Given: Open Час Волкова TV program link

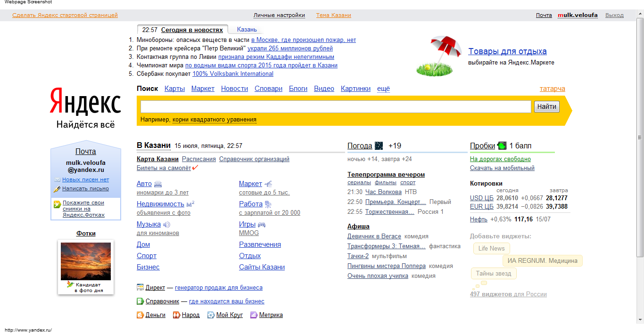Looking at the screenshot, I should [x=383, y=192].
